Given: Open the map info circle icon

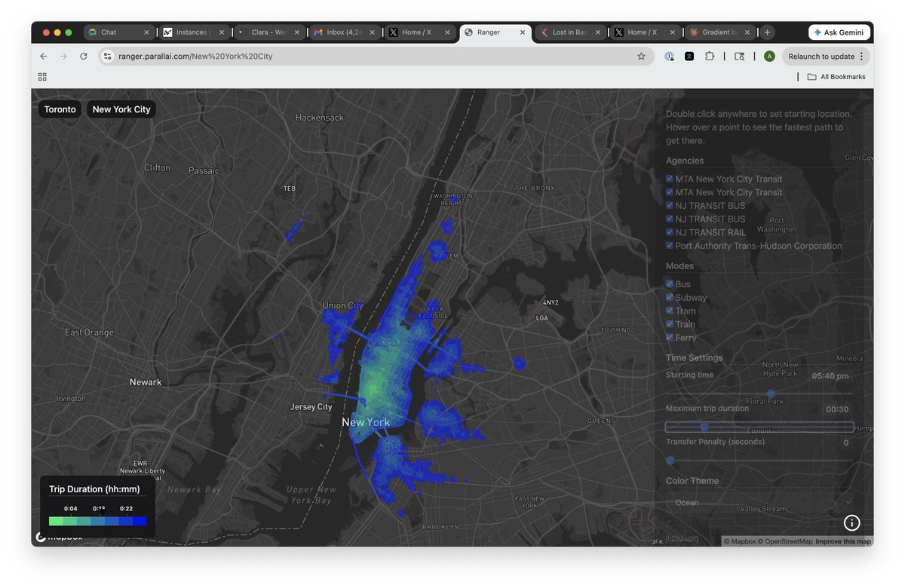Looking at the screenshot, I should pyautogui.click(x=851, y=522).
